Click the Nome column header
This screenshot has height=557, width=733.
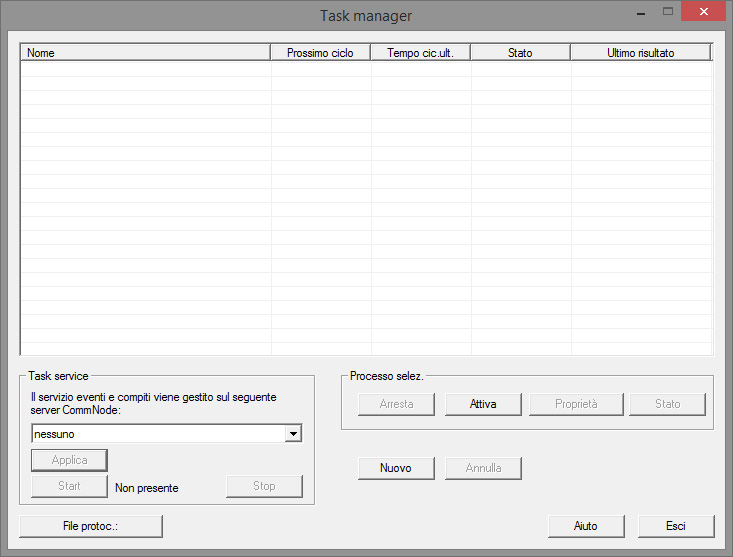(146, 53)
